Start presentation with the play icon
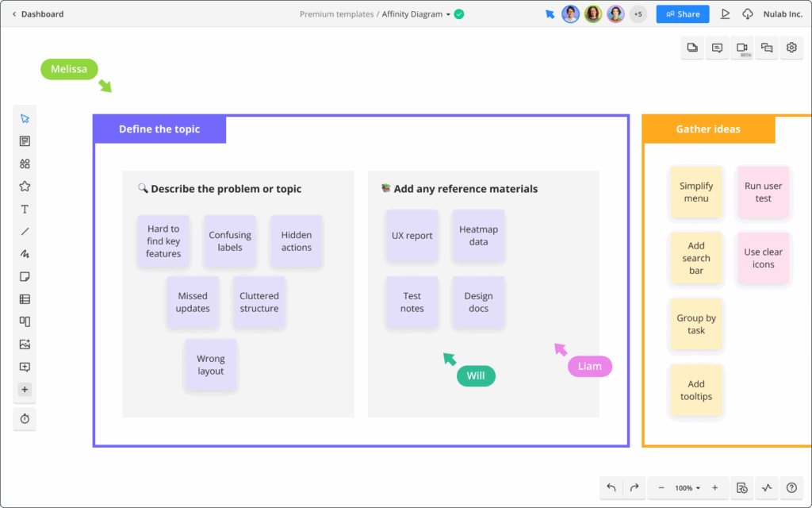Viewport: 812px width, 508px height. click(x=725, y=14)
